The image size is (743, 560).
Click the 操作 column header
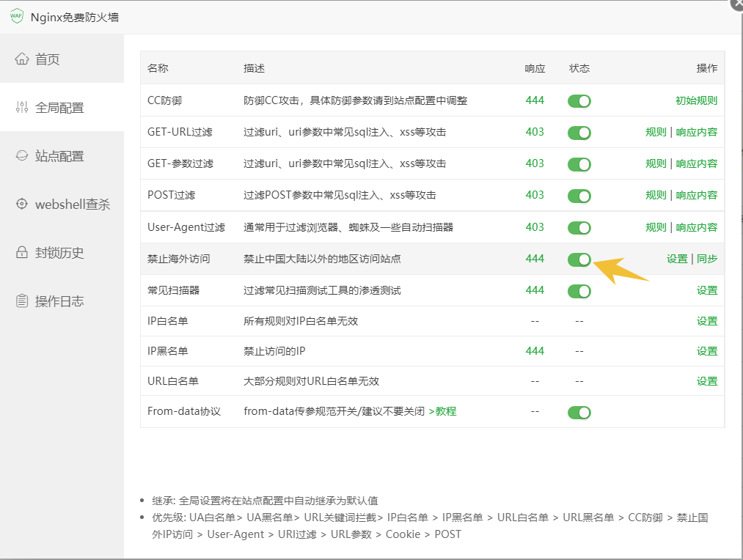pos(707,68)
